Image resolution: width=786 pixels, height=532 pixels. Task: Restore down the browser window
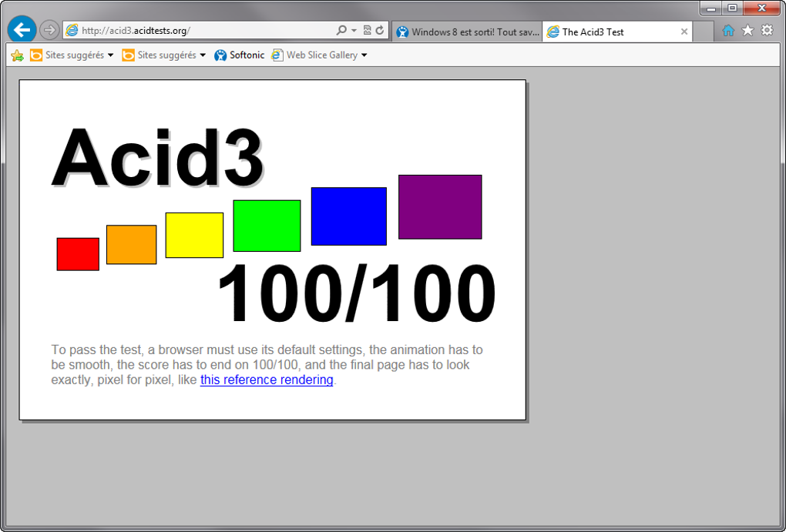point(732,8)
